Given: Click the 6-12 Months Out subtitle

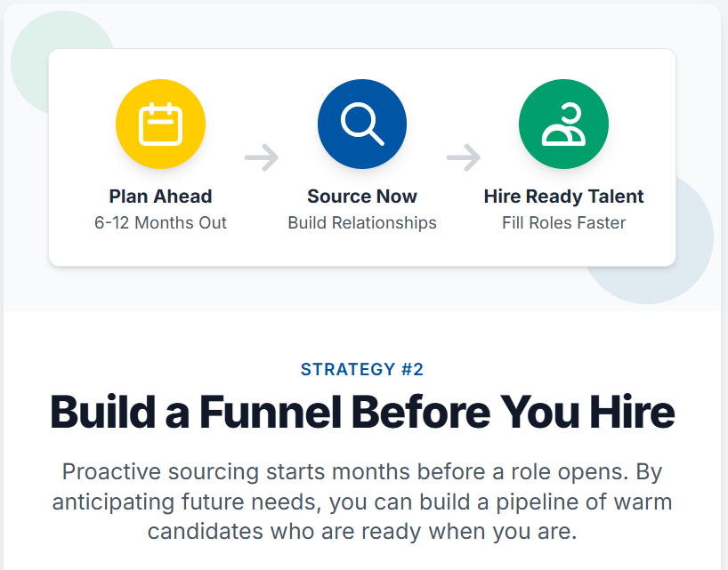Looking at the screenshot, I should coord(161,222).
